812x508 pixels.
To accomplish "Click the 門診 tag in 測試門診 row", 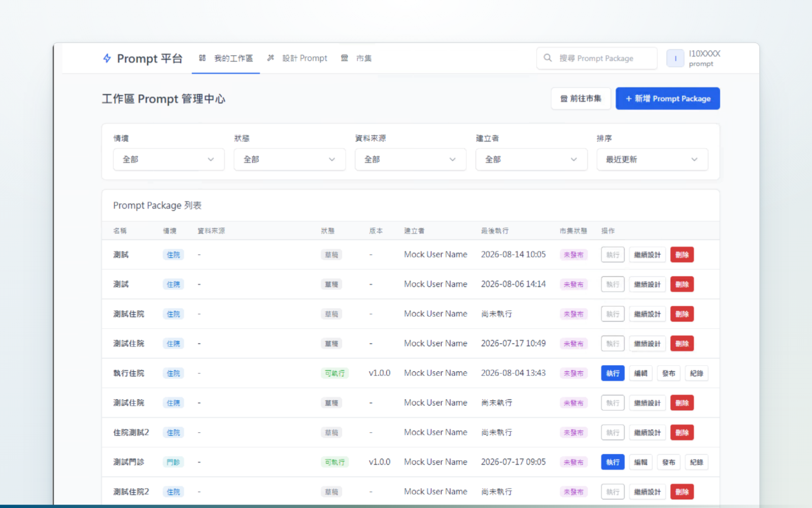I will coord(173,462).
